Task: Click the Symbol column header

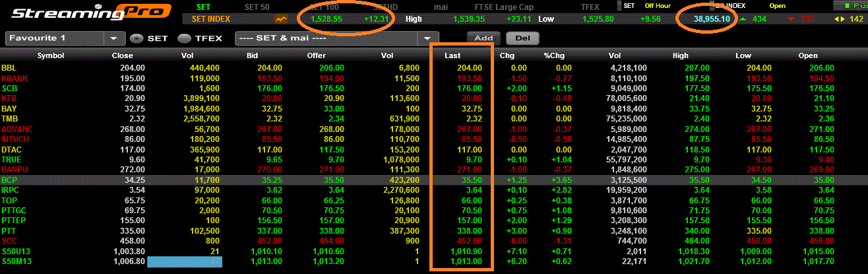Action: click(50, 56)
